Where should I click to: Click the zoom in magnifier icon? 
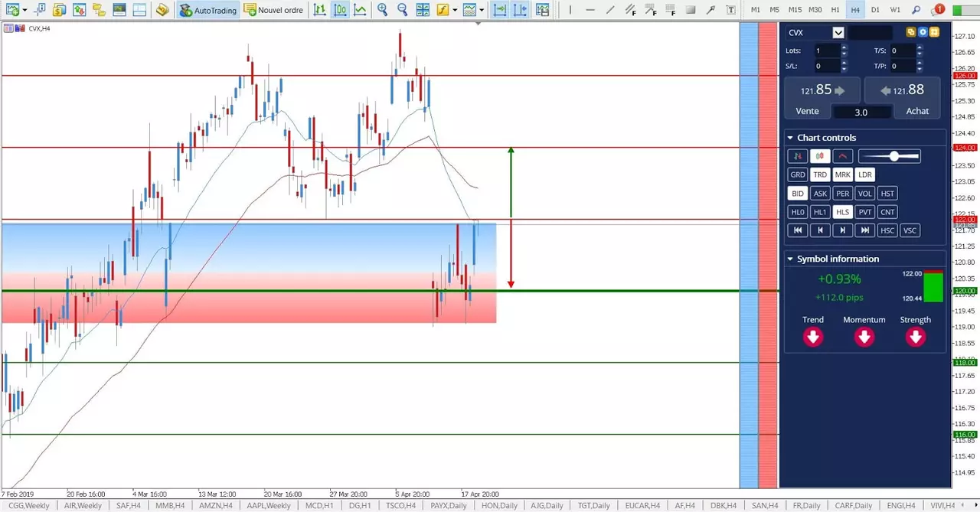[382, 10]
